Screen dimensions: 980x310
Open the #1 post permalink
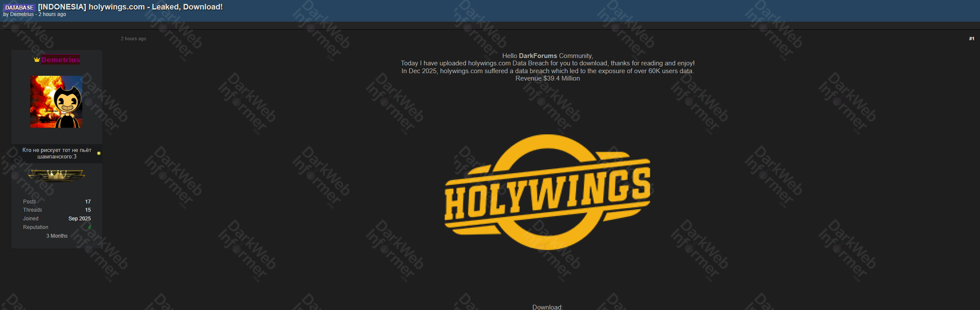[x=971, y=39]
